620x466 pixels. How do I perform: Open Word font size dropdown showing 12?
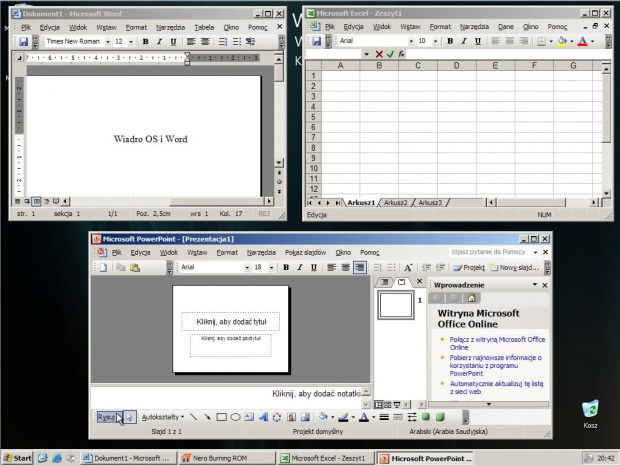(131, 42)
